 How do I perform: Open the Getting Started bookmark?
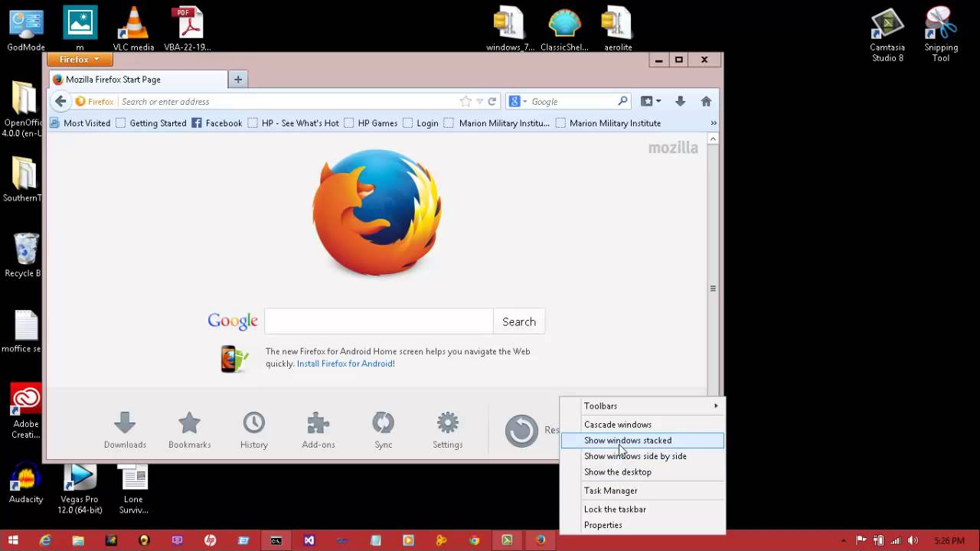[x=151, y=123]
